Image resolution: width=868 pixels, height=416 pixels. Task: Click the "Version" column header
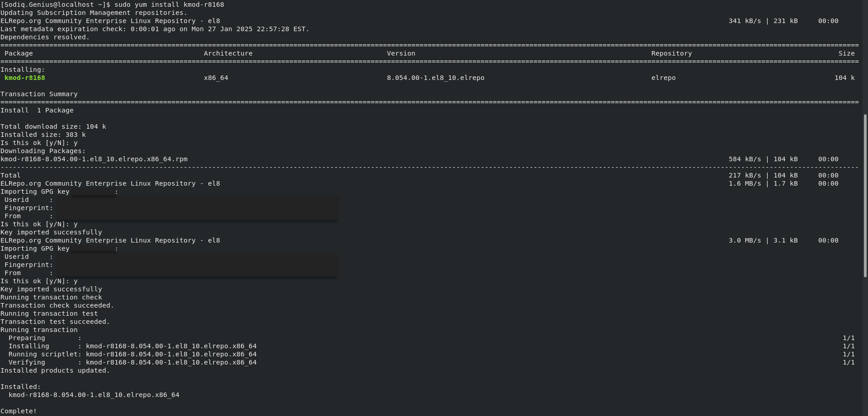pos(401,53)
